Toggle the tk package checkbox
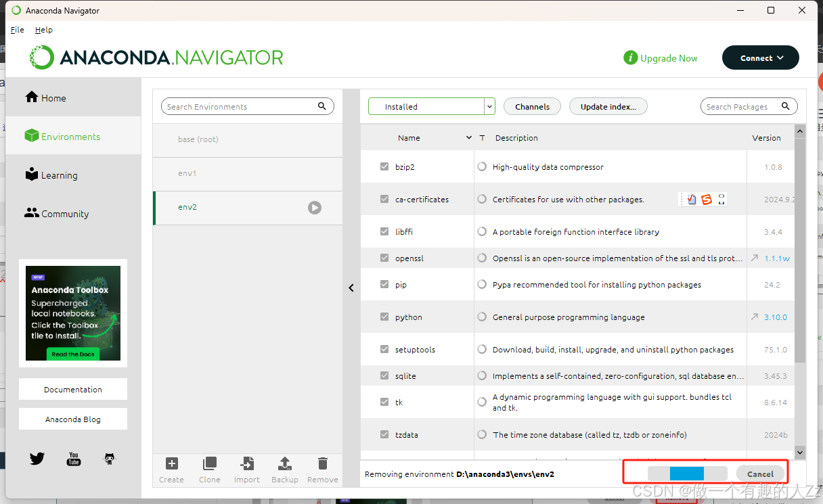Screen dimensions: 823x504 [384, 402]
